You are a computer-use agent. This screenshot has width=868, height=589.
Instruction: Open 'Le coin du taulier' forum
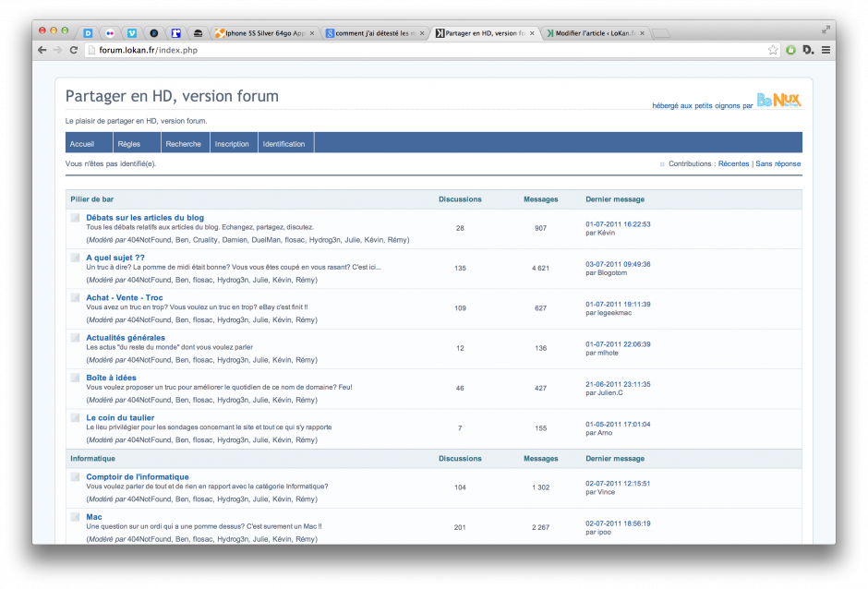pyautogui.click(x=120, y=418)
